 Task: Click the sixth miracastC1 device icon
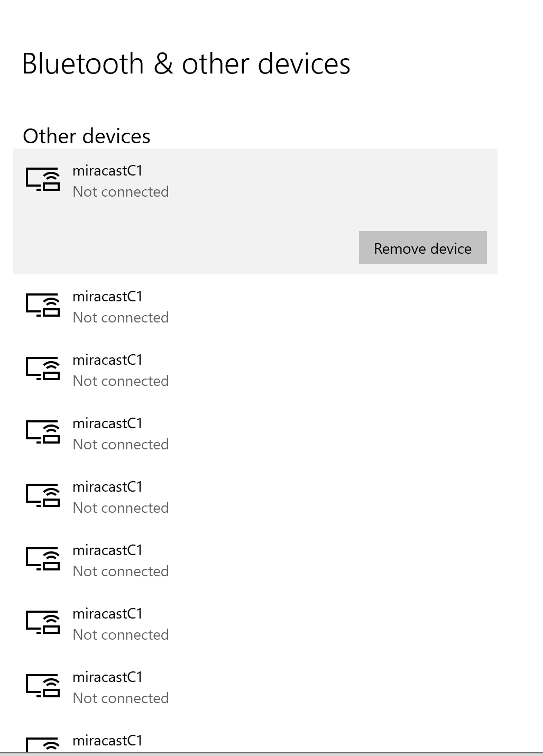(43, 559)
